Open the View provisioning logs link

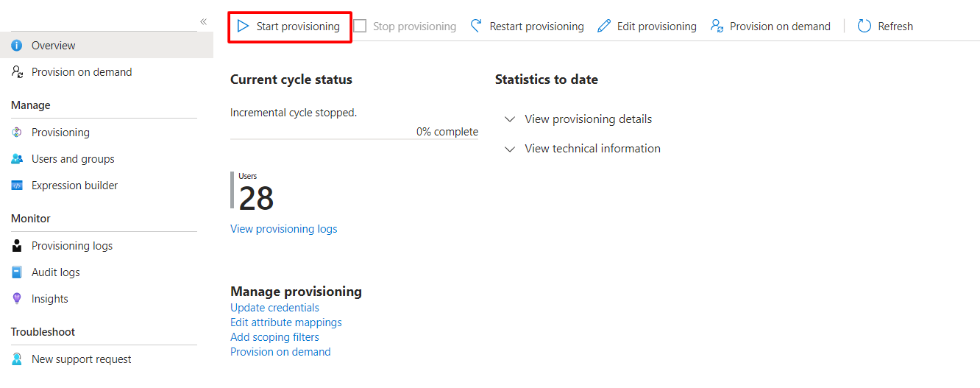283,229
